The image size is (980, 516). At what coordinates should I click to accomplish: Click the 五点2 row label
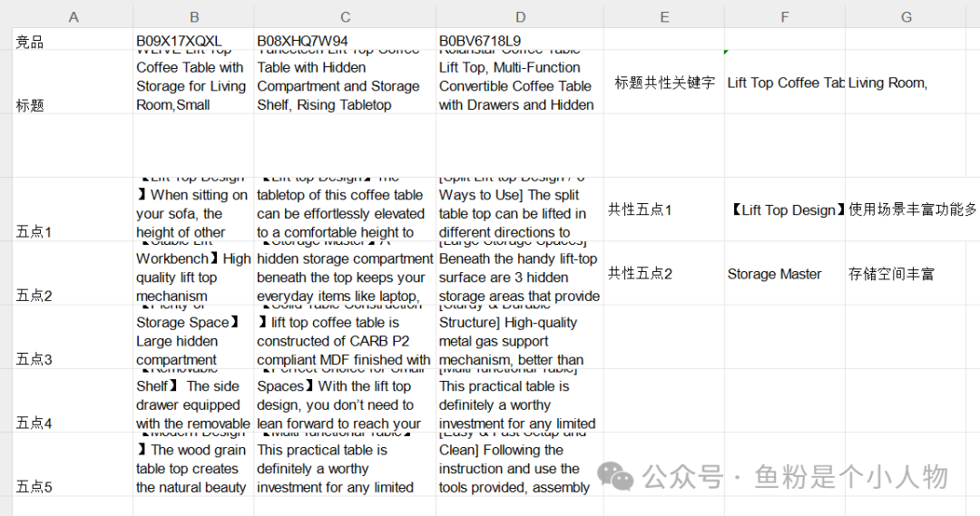(73, 273)
